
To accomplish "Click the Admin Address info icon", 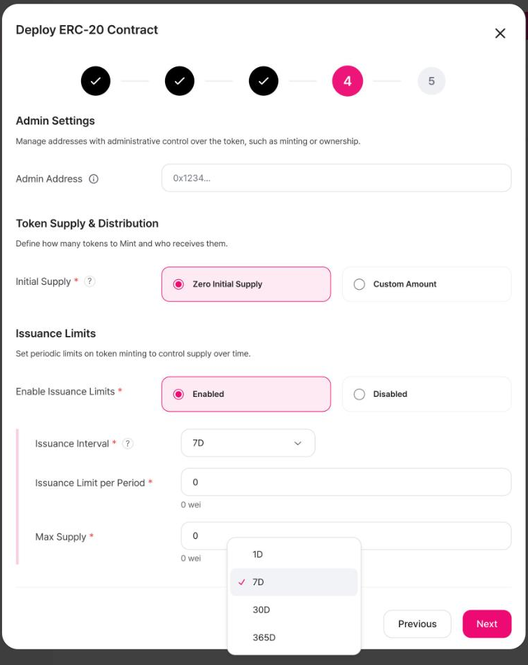I will (93, 179).
